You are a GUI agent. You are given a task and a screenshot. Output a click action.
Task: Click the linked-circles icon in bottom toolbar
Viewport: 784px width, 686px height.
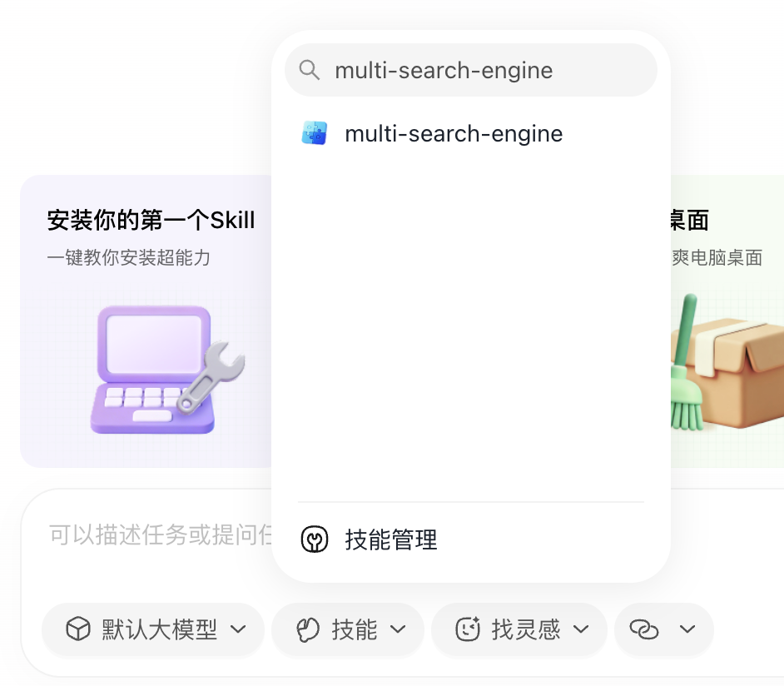[644, 629]
